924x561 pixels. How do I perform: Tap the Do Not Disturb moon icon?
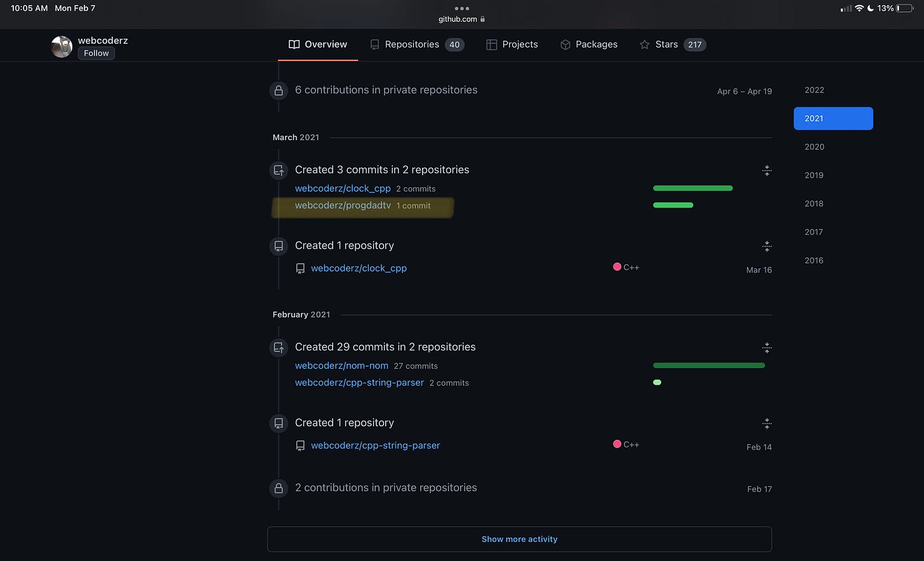point(871,8)
